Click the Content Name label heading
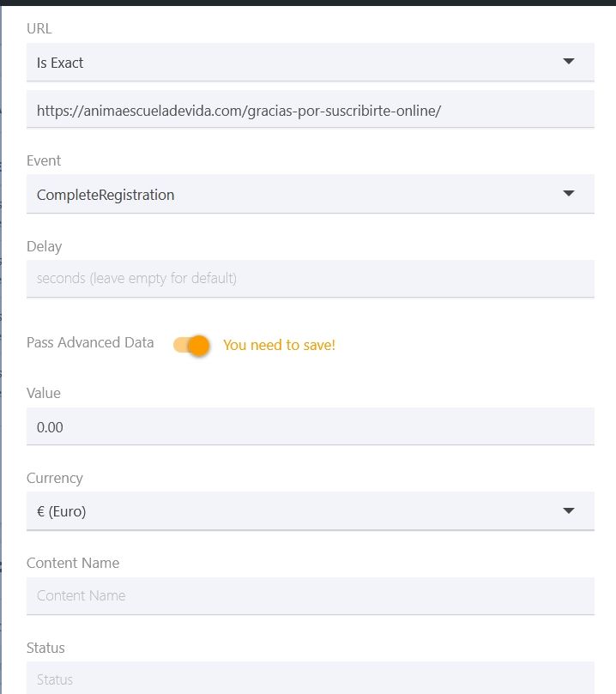616x694 pixels. pos(73,563)
